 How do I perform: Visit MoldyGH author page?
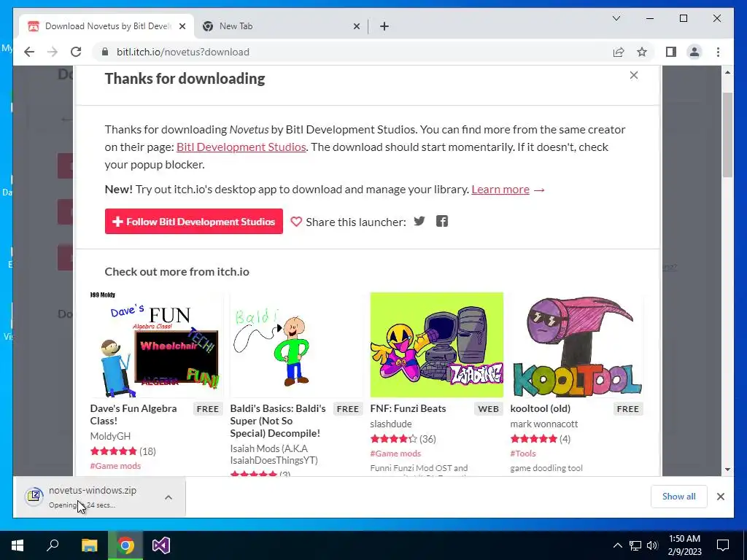[110, 436]
